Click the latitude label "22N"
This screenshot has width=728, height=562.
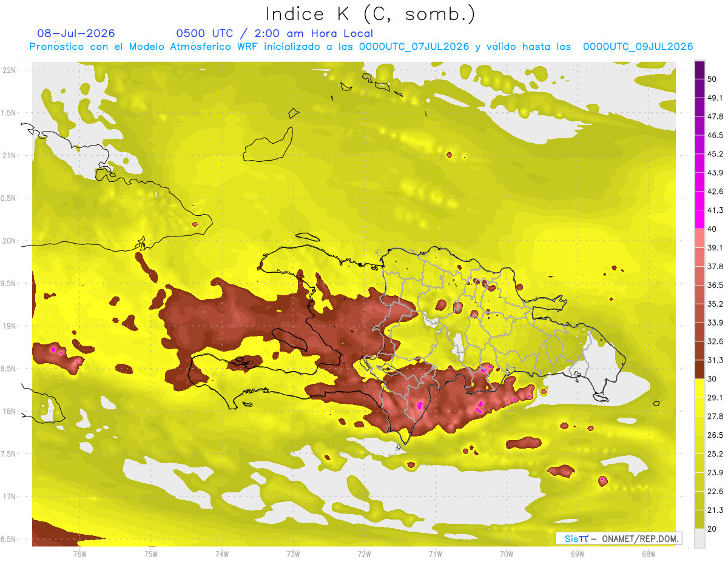(x=9, y=70)
